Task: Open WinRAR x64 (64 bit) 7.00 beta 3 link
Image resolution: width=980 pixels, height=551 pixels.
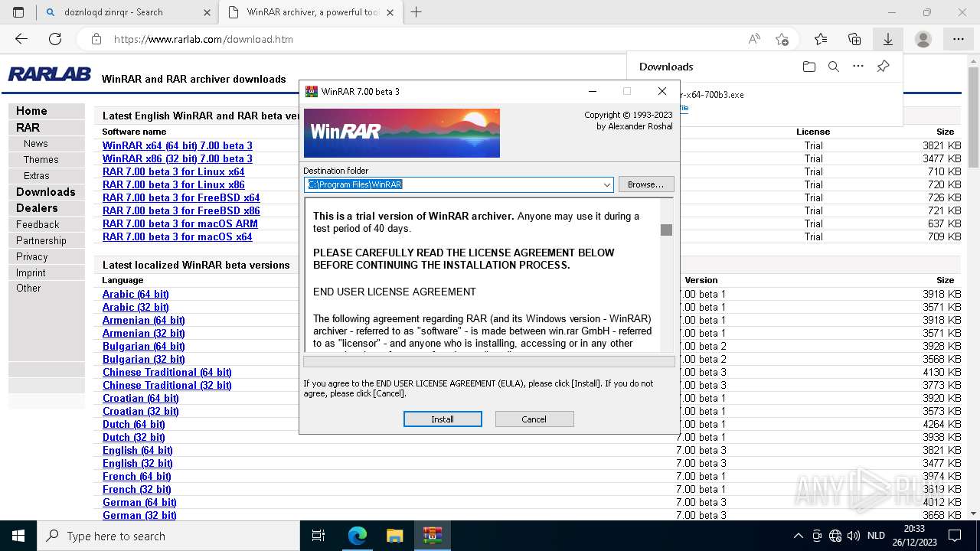Action: 178,145
